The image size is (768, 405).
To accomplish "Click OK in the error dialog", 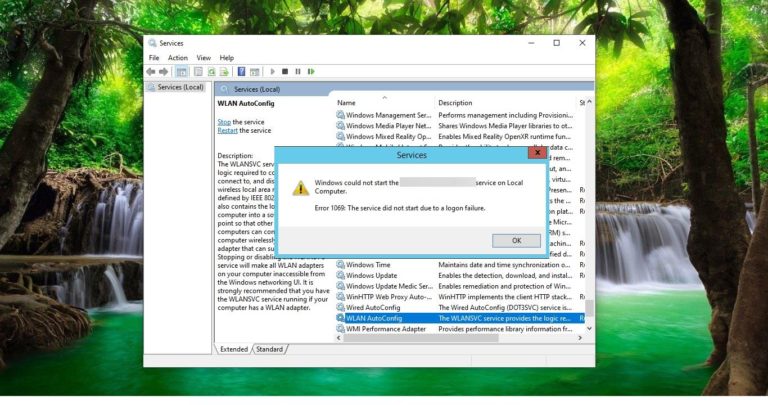I will coord(516,240).
